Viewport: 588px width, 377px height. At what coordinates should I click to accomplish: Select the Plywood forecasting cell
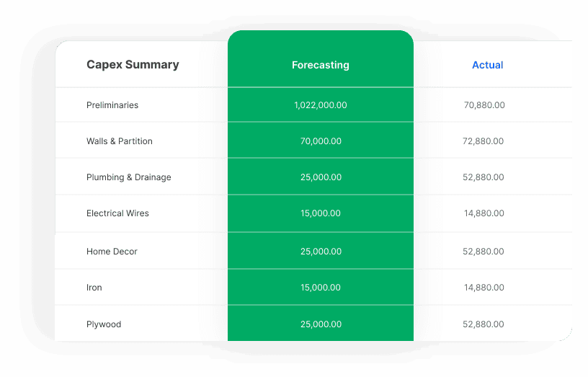click(321, 324)
